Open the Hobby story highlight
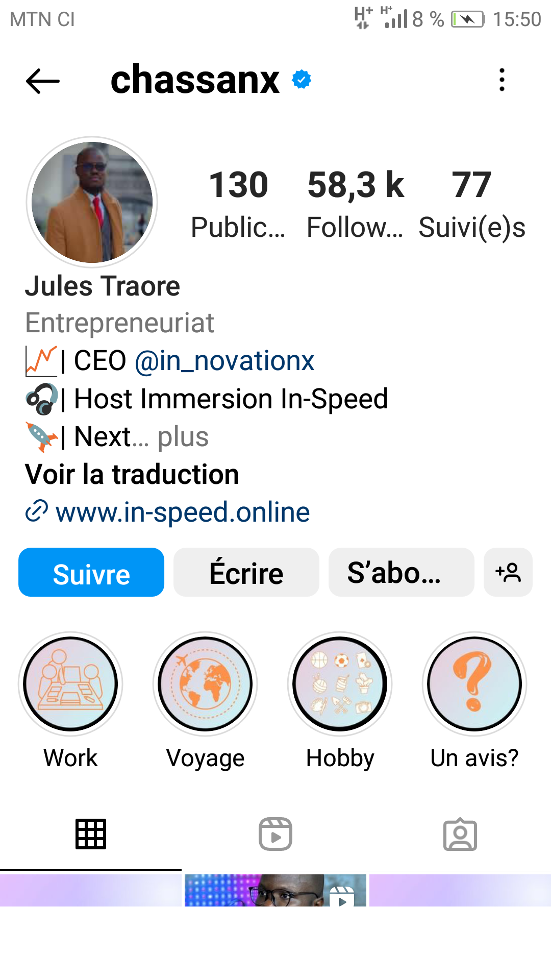This screenshot has width=551, height=980. 340,684
